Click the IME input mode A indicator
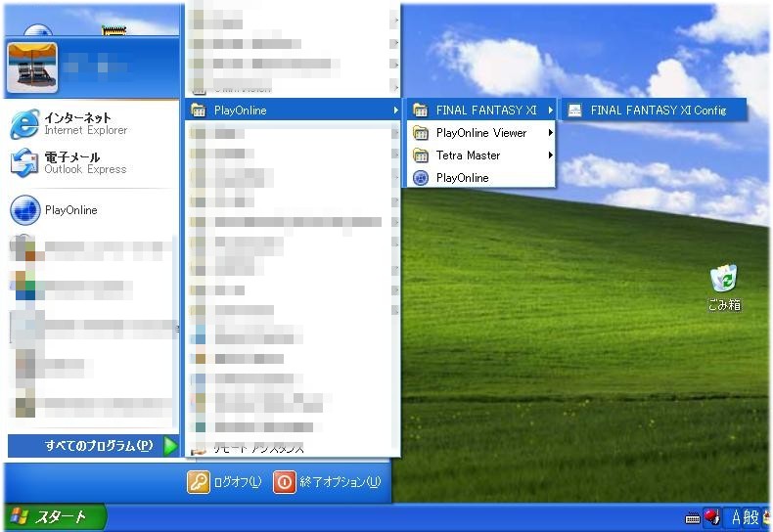773x532 pixels. coord(736,517)
